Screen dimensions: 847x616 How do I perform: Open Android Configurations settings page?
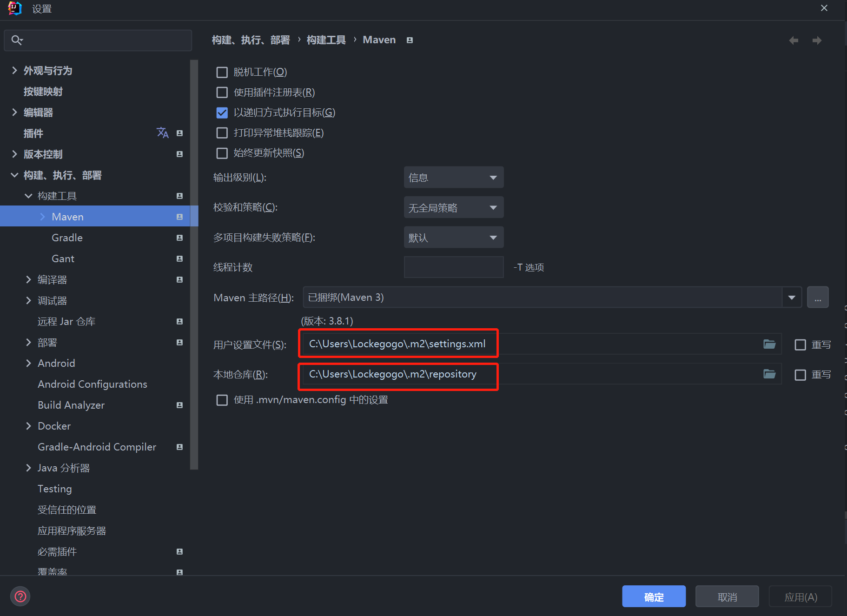click(93, 384)
